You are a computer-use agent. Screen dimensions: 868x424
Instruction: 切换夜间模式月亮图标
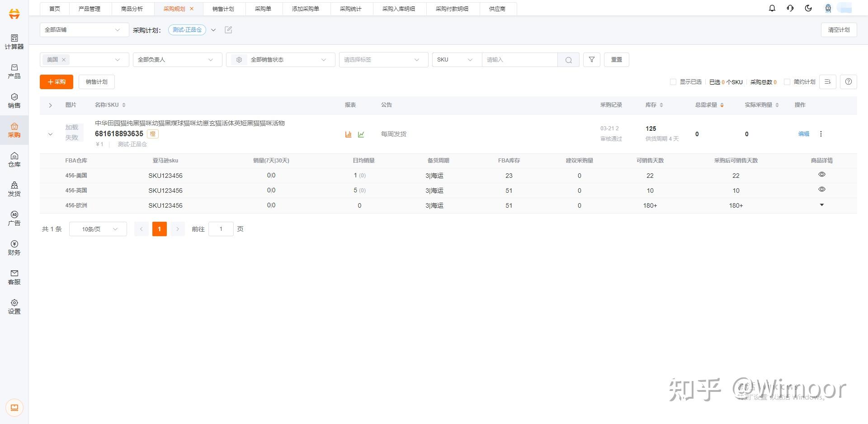(x=808, y=8)
